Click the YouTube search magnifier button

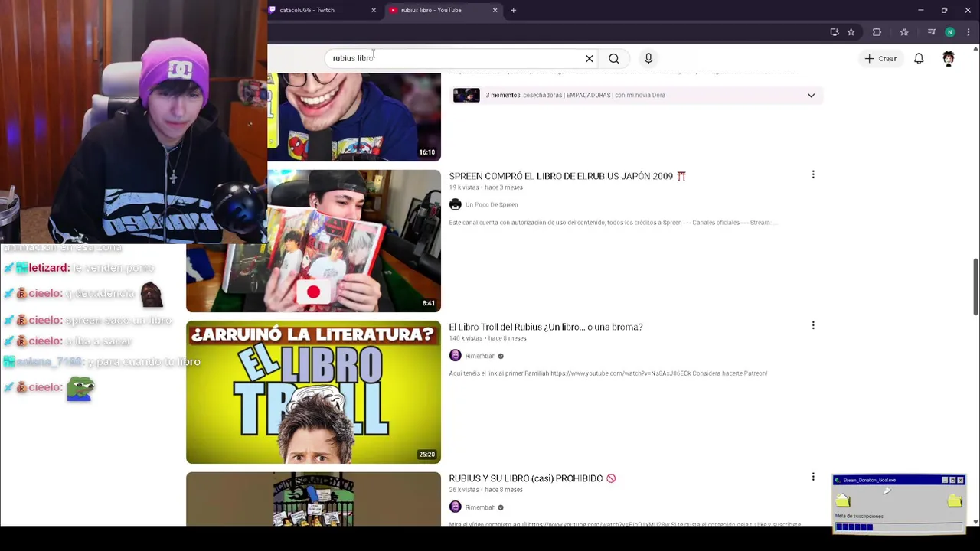coord(614,58)
